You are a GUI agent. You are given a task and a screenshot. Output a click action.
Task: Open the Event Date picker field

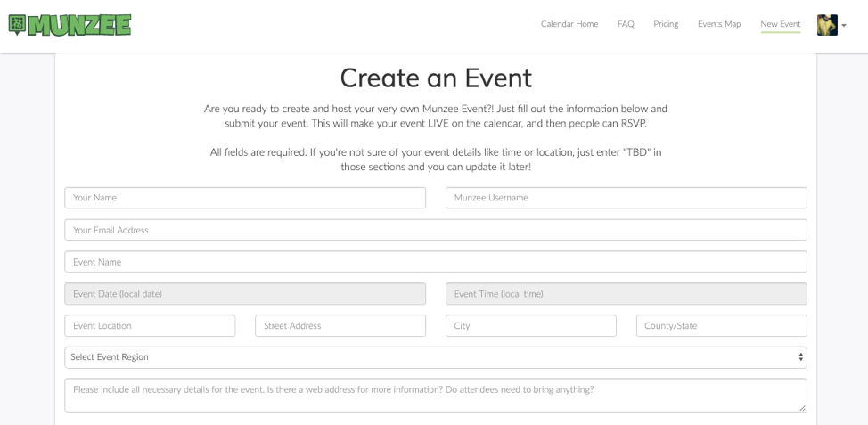245,294
